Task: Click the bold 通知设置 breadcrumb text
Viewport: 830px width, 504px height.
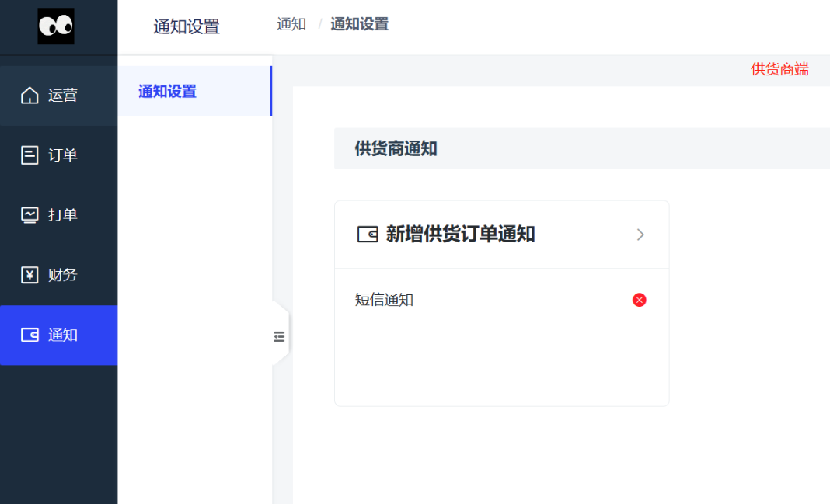Action: coord(359,24)
